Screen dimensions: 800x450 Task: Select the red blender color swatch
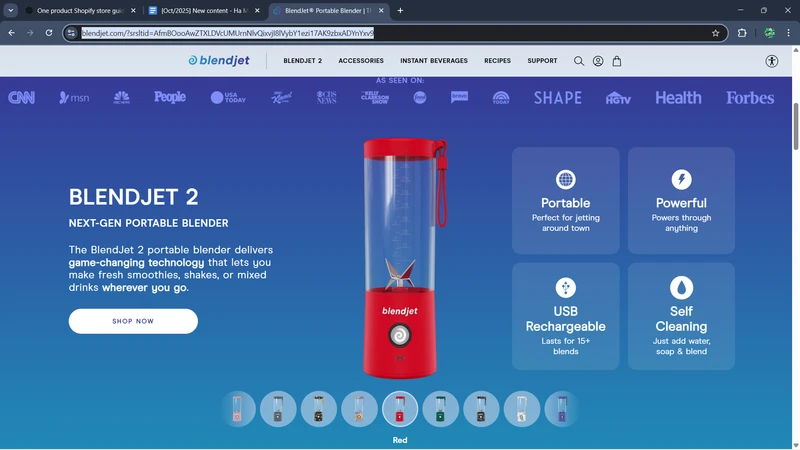[x=400, y=409]
